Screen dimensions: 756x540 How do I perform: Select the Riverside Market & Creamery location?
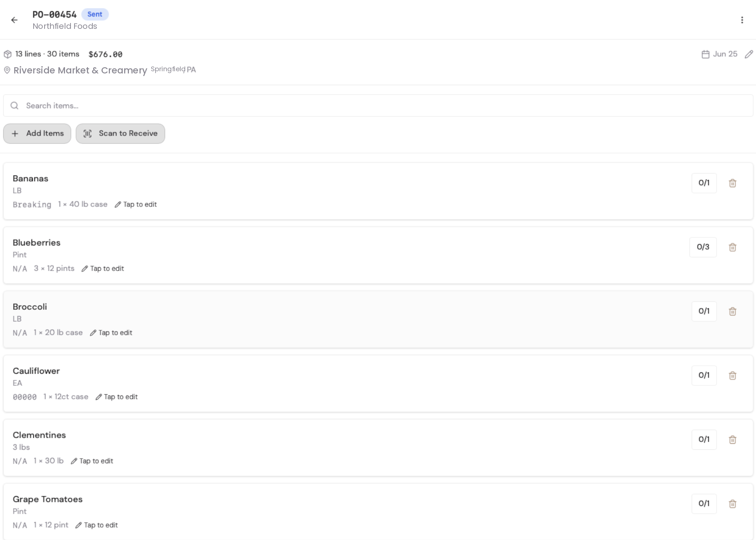coord(80,70)
